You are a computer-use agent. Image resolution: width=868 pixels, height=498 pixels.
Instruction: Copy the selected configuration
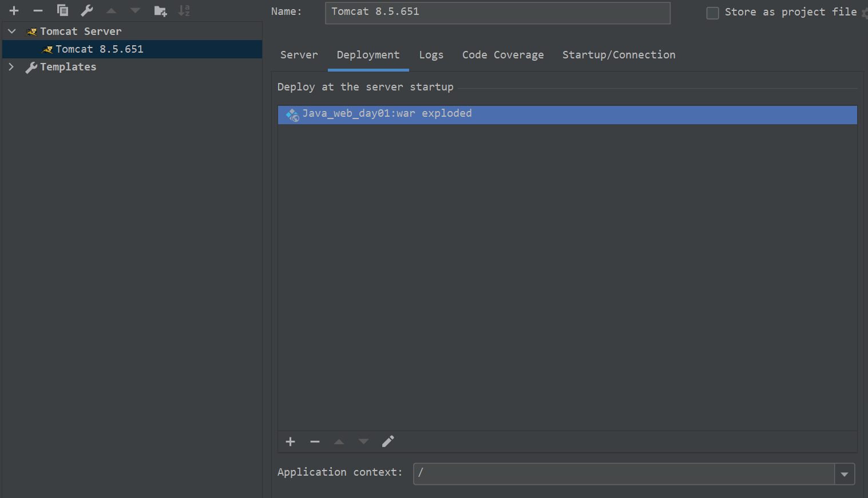(62, 10)
